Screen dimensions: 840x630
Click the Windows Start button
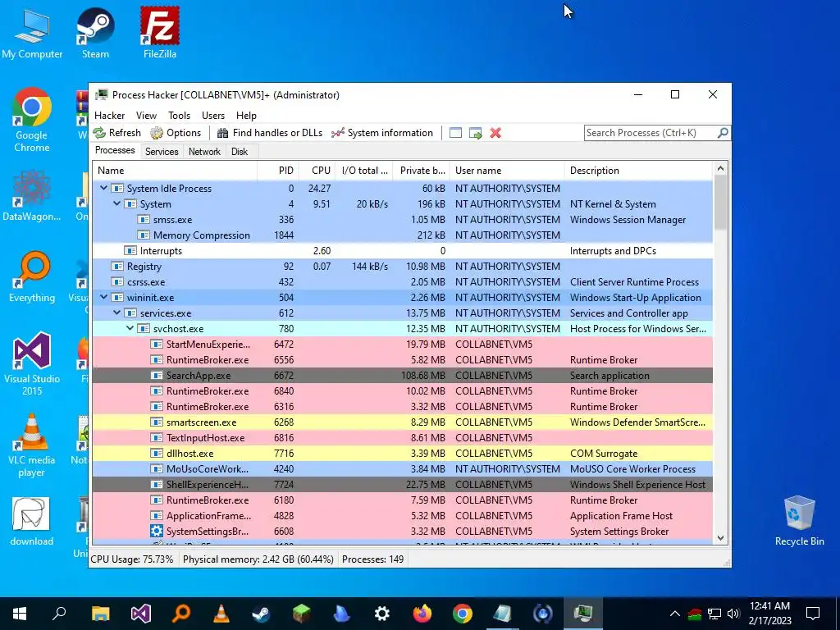(x=20, y=614)
